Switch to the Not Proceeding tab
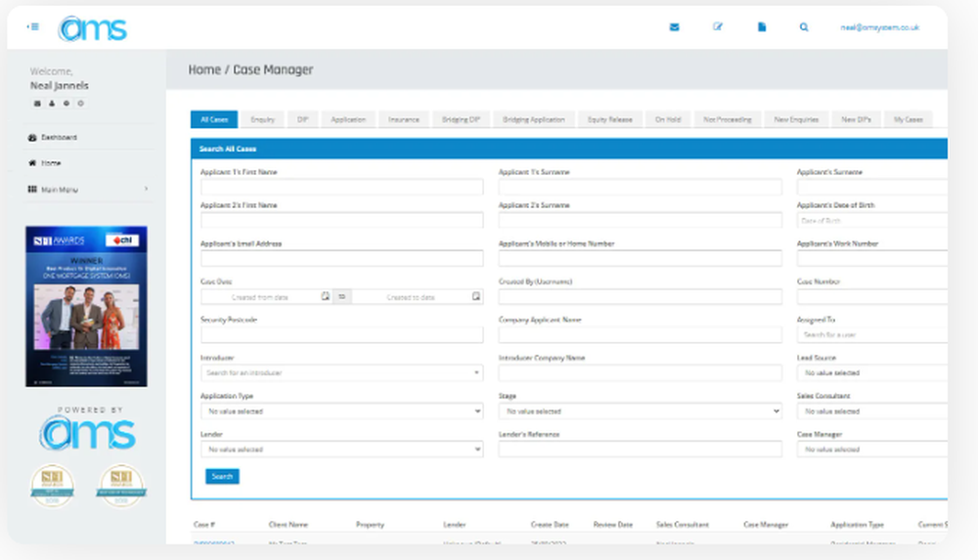Viewport: 978px width, 560px height. (x=728, y=119)
